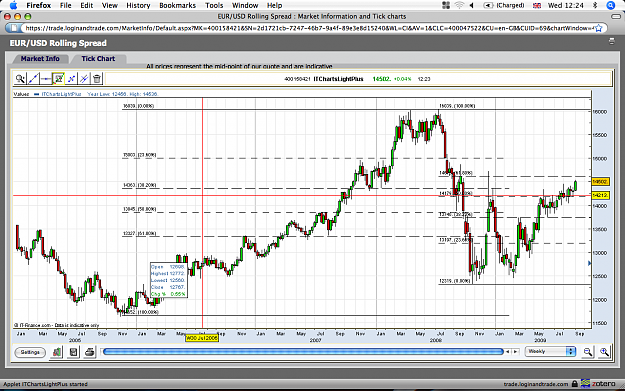Open the File menu
625x391 pixels.
(65, 5)
